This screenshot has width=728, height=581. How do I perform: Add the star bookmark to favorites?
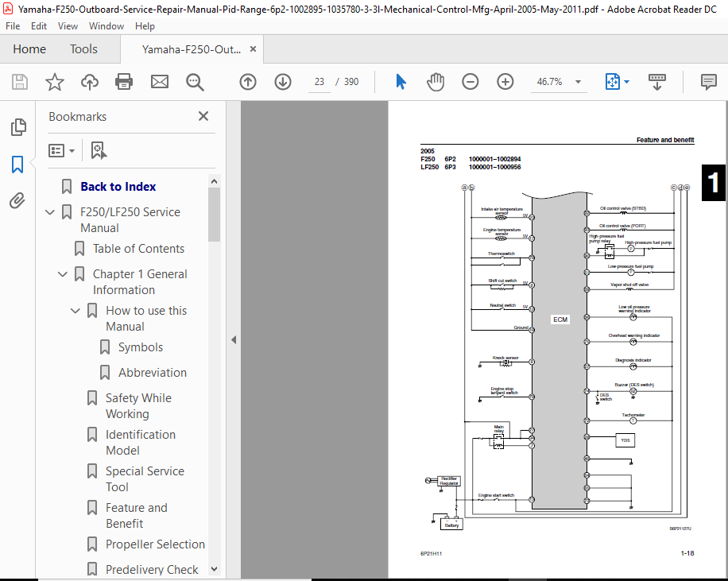(x=54, y=82)
